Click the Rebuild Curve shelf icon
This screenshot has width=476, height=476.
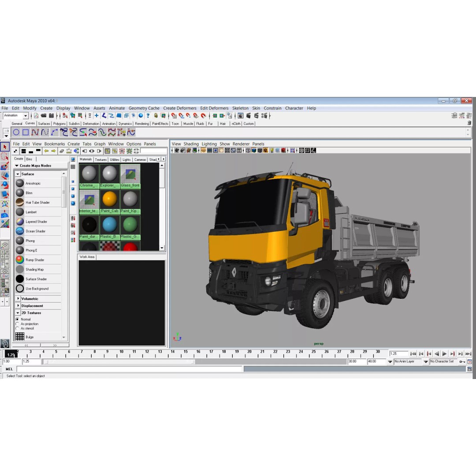[x=112, y=132]
